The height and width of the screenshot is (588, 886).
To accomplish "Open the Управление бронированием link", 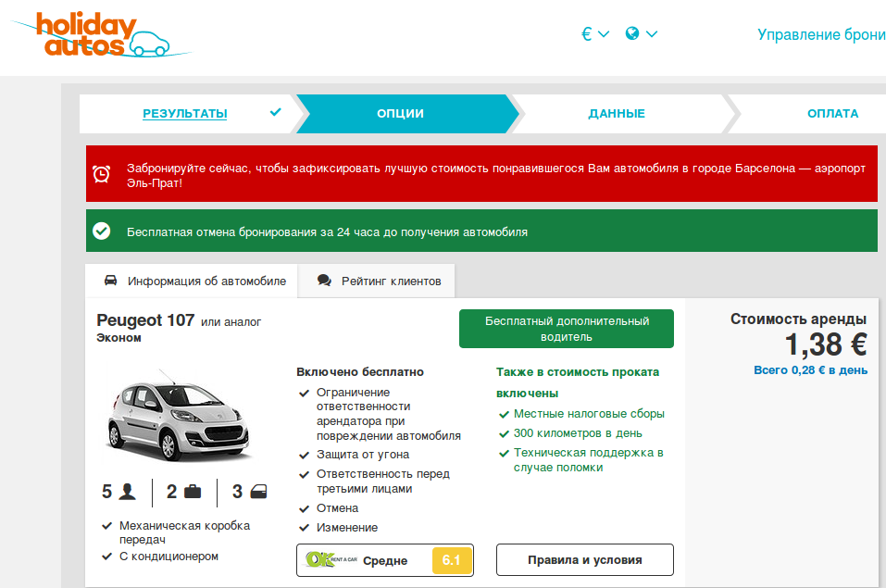I will coord(821,34).
